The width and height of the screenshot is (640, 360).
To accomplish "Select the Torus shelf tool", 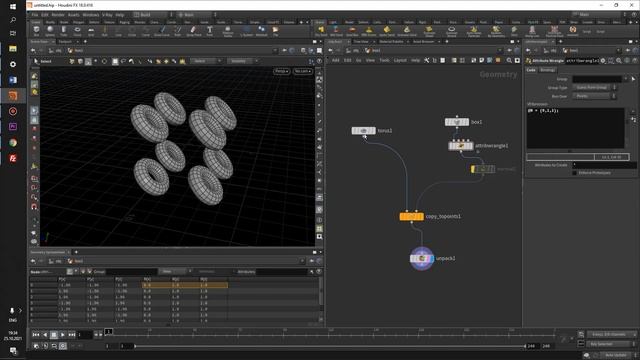I will (77, 31).
